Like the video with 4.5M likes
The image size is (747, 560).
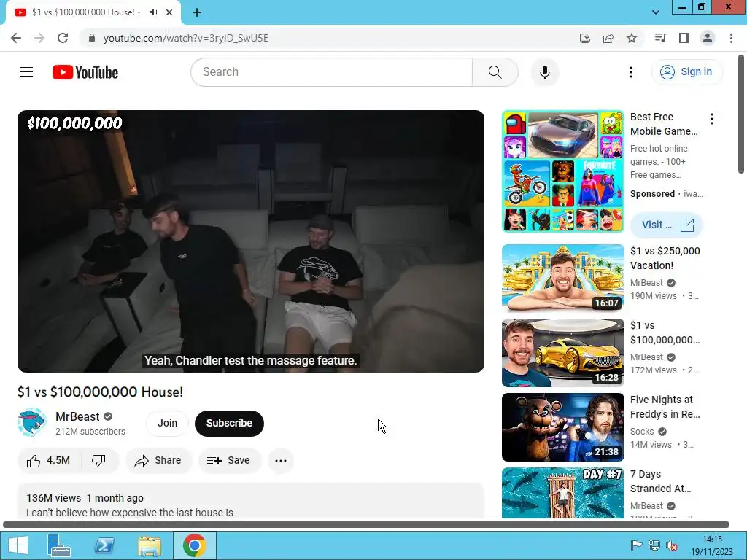pos(49,461)
